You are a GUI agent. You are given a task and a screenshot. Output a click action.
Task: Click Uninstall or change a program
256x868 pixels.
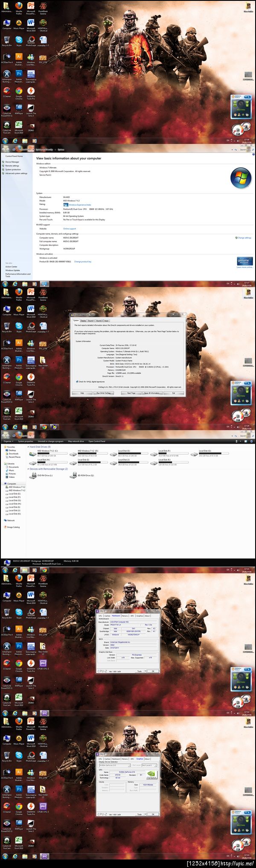pos(50,441)
